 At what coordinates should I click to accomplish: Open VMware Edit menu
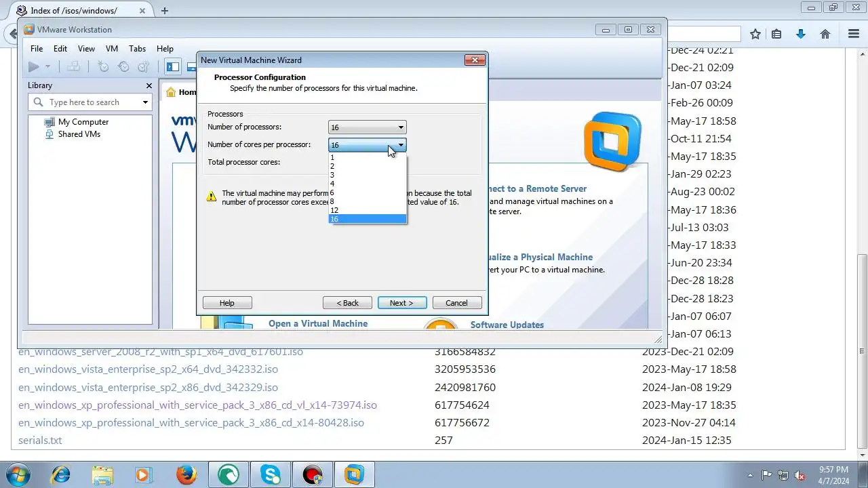[60, 49]
